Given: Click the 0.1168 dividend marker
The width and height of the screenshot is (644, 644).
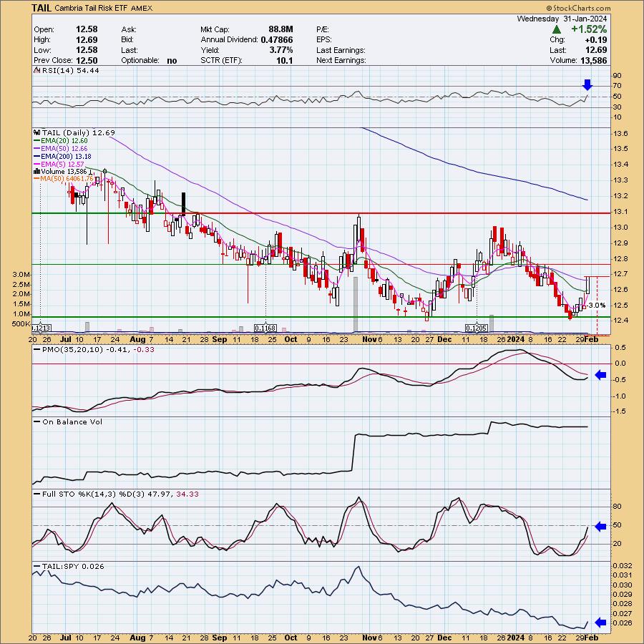Looking at the screenshot, I should pyautogui.click(x=265, y=328).
